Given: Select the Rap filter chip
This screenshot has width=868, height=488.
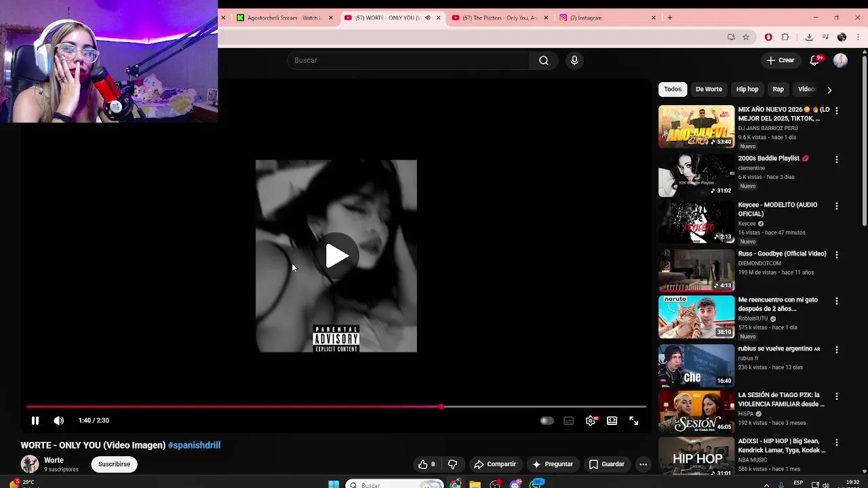Looking at the screenshot, I should (778, 89).
